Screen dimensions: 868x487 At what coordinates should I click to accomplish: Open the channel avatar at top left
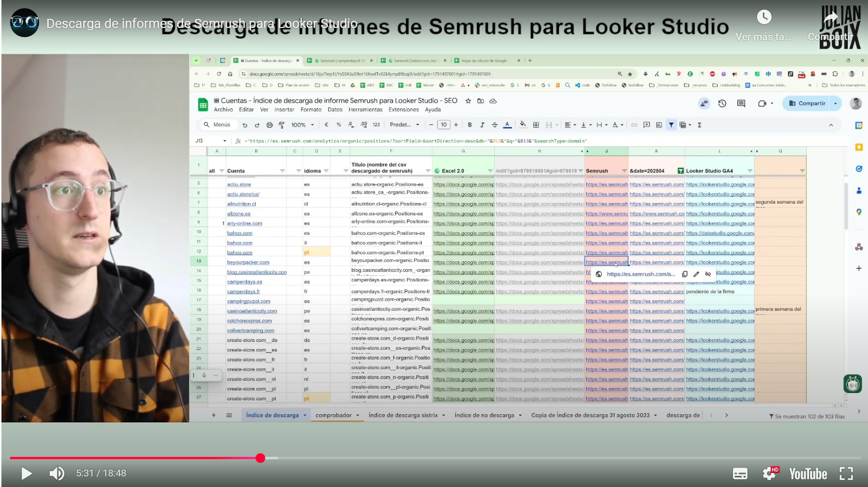[x=25, y=23]
